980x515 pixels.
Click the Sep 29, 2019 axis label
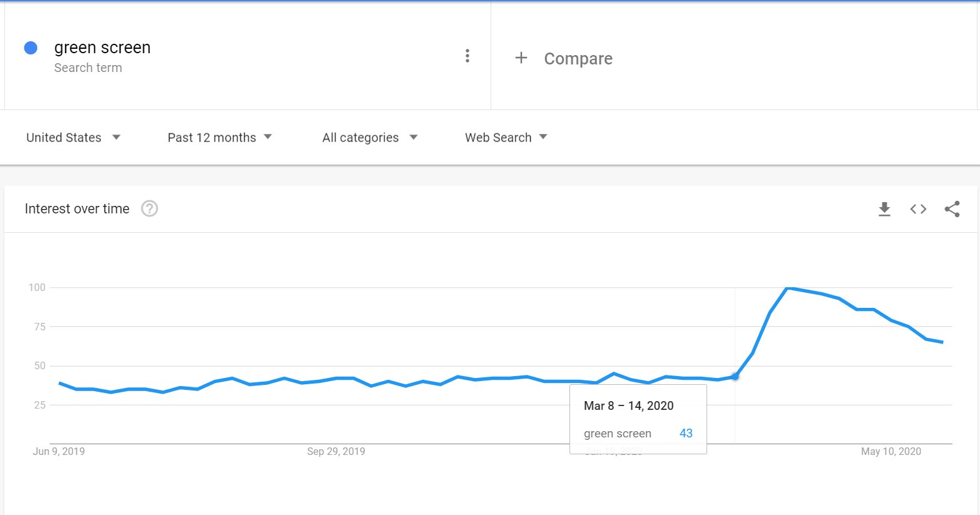(336, 451)
